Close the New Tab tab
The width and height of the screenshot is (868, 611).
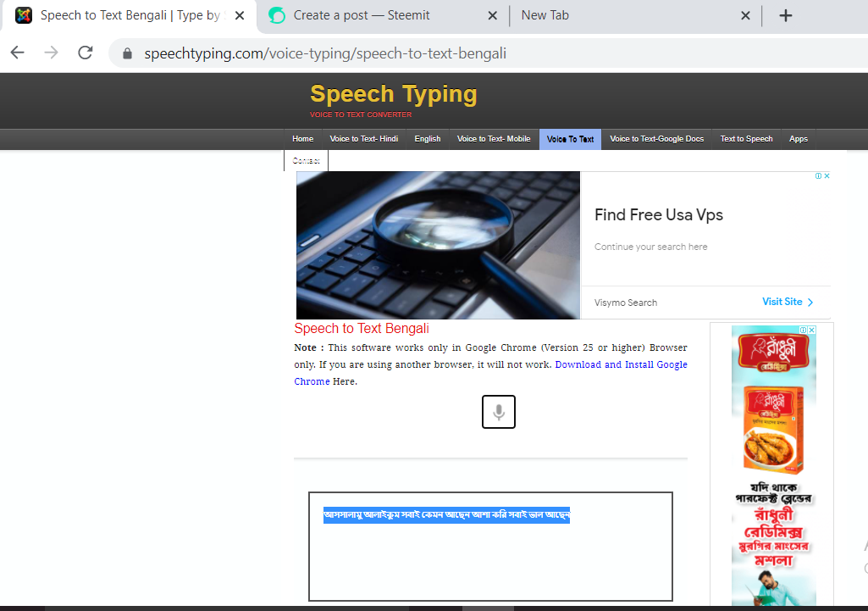[746, 15]
